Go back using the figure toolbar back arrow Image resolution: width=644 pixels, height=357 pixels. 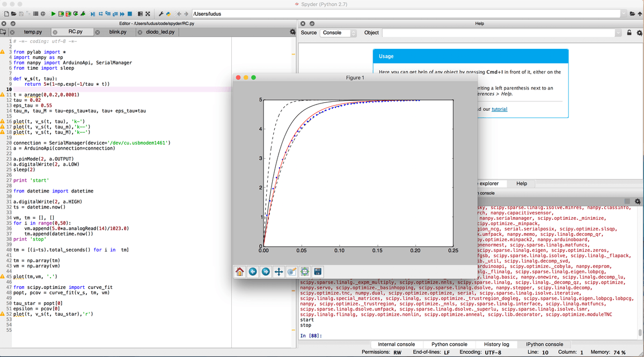click(x=252, y=272)
